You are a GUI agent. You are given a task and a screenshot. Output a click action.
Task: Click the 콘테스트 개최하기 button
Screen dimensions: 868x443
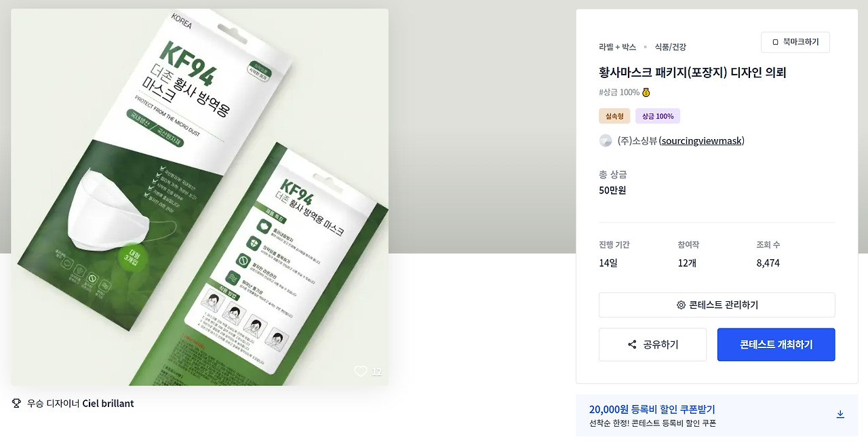(x=776, y=345)
